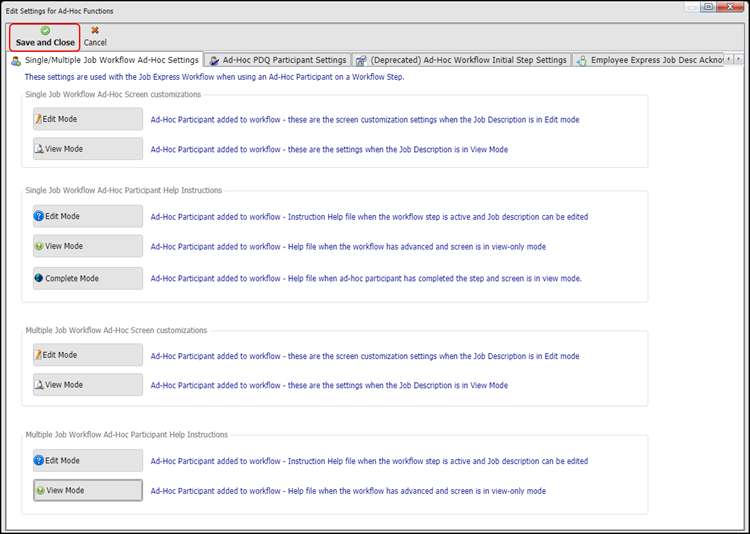Click the window title 'Edit Settings for Ad-Hoc Functions'
The width and height of the screenshot is (750, 534).
click(x=60, y=11)
